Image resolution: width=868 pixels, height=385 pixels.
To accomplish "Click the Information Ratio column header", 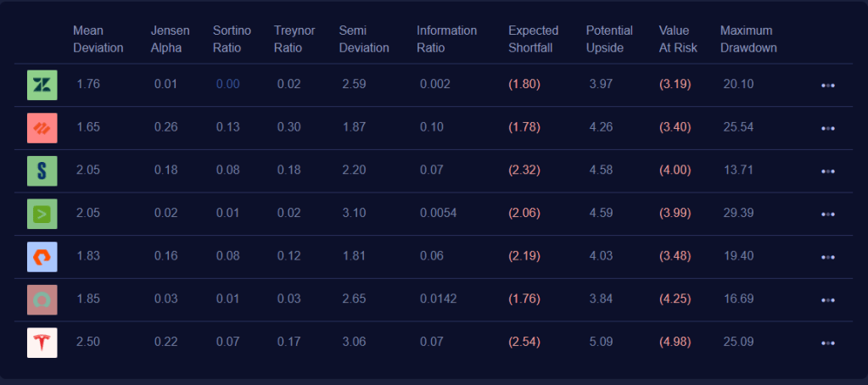I will (446, 39).
